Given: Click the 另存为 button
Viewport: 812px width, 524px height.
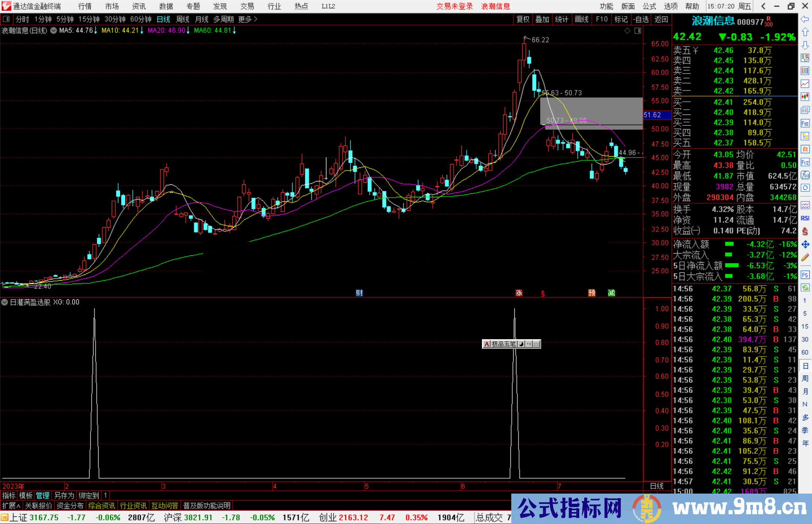Looking at the screenshot, I should click(64, 495).
